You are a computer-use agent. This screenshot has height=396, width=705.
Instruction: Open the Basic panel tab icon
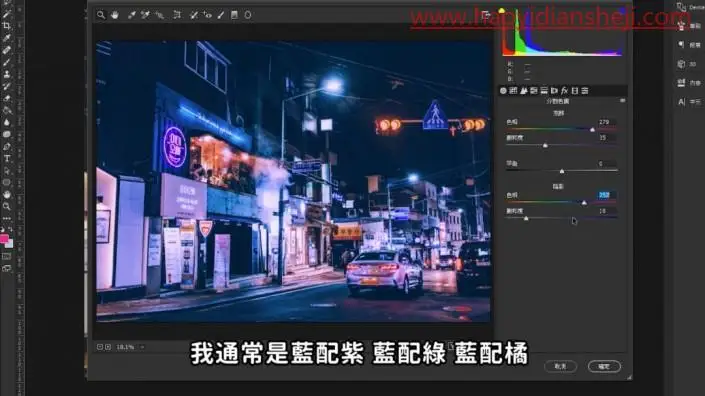click(503, 91)
